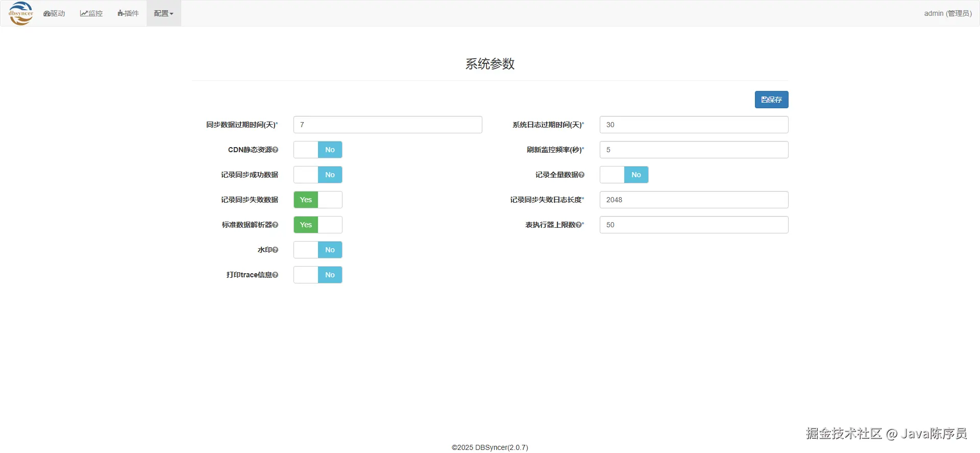Enable the 打印trace信息 switch
This screenshot has height=453, width=980.
(318, 275)
